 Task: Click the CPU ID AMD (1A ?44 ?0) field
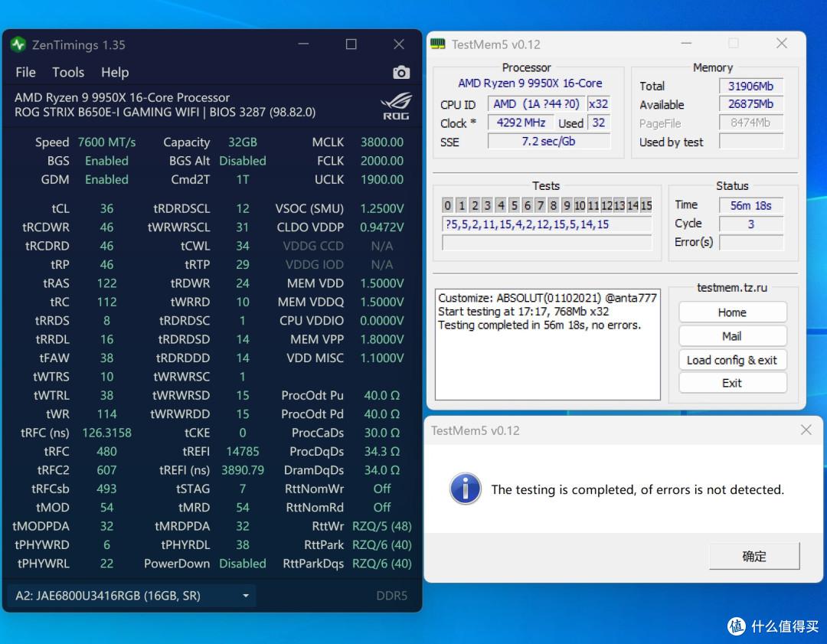[536, 104]
